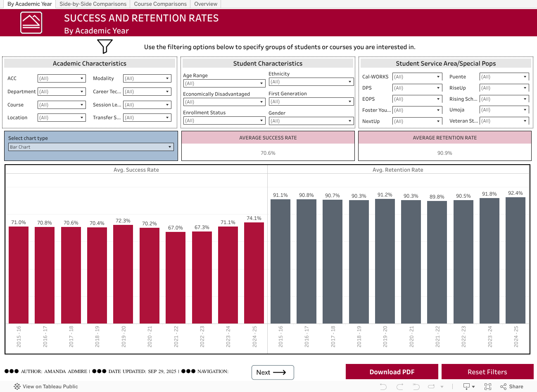Click the View on Tableau Public link

tap(45, 386)
